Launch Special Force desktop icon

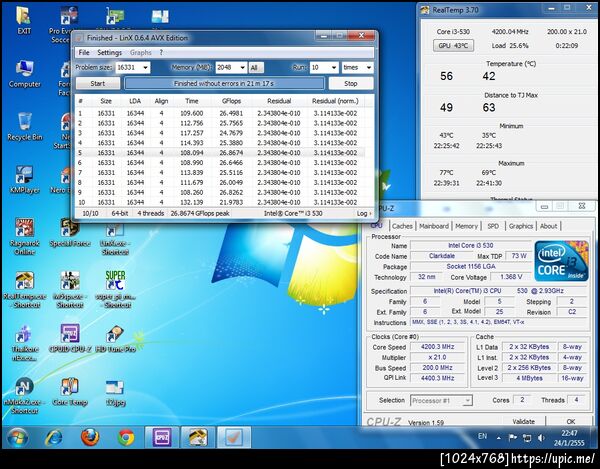pos(70,232)
